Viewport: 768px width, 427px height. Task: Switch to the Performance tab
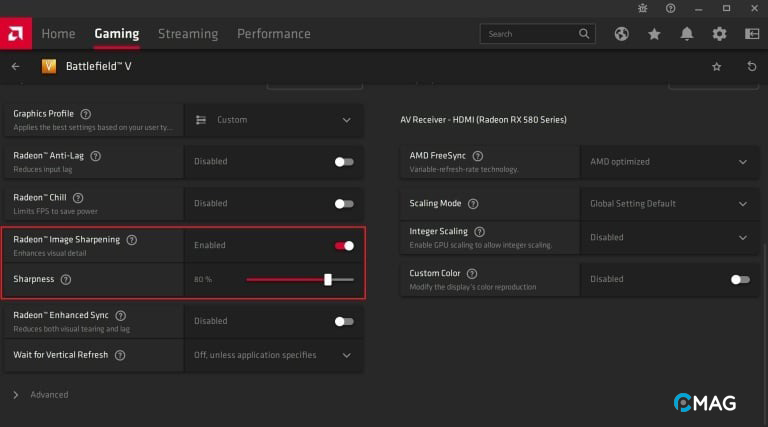274,34
